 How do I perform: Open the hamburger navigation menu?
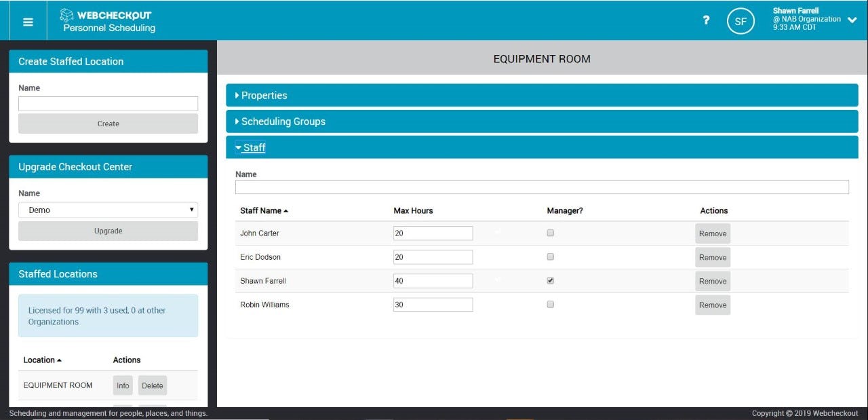[27, 21]
